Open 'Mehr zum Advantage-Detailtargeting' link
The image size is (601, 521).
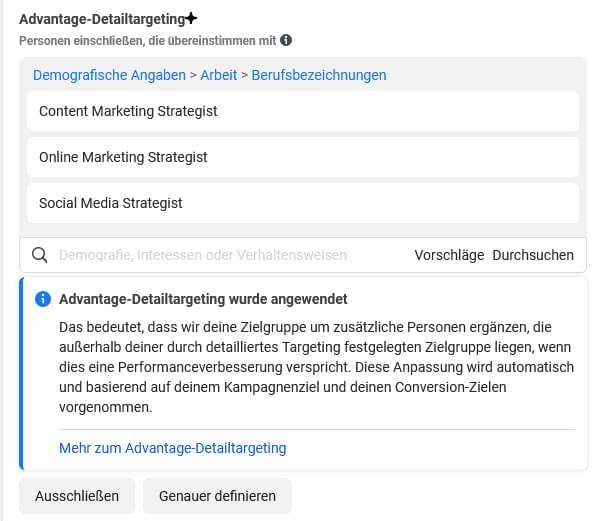[172, 448]
